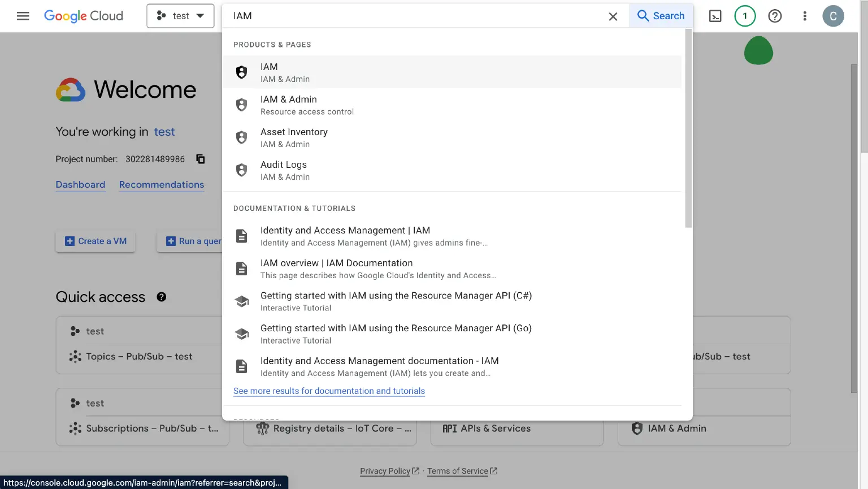Viewport: 868px width, 489px height.
Task: Open the Privacy Policy link
Action: click(385, 470)
